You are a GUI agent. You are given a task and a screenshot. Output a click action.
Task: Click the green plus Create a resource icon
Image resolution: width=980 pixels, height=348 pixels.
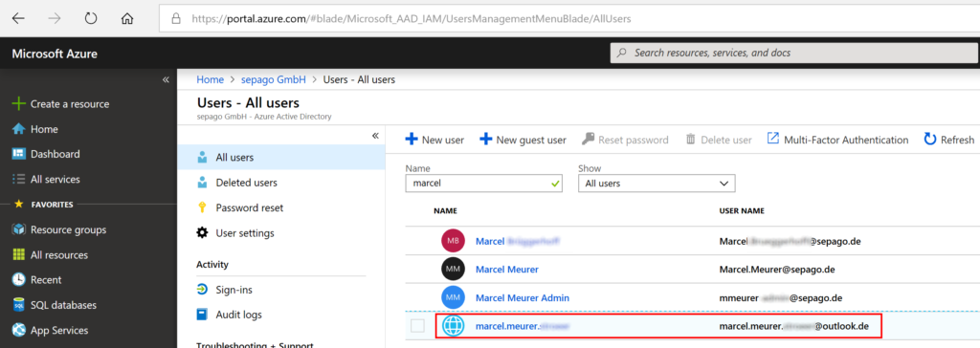[19, 103]
